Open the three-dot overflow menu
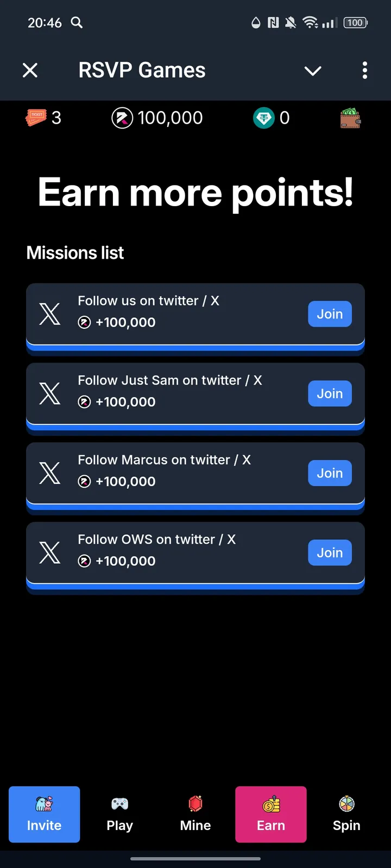 pyautogui.click(x=365, y=71)
